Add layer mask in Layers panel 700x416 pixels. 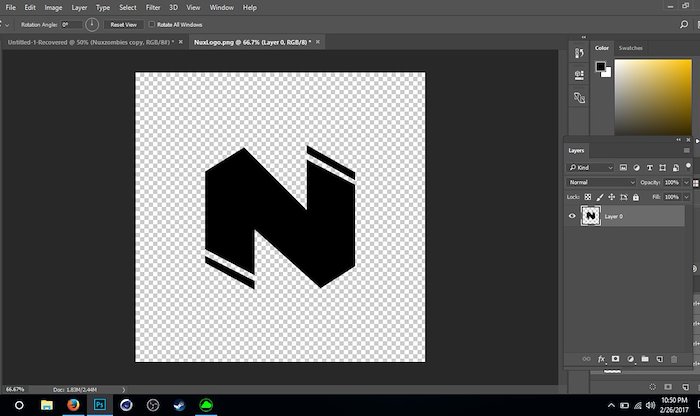click(616, 359)
